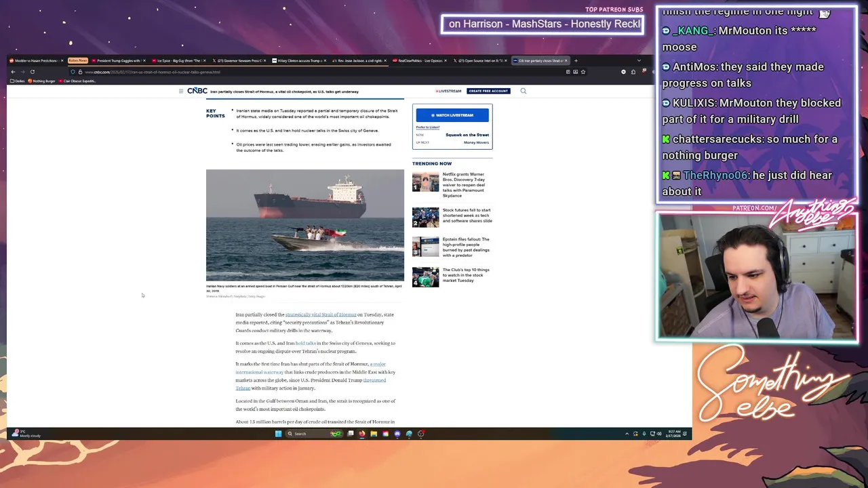Switch to the Hillary Clinton accuses Trump tab
Viewport: 868px width, 488px height.
(300, 60)
